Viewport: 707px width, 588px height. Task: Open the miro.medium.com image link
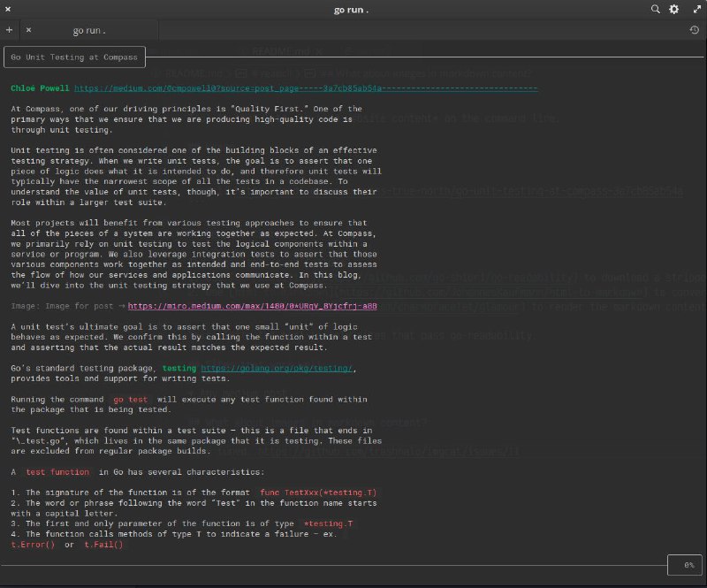tap(252, 306)
